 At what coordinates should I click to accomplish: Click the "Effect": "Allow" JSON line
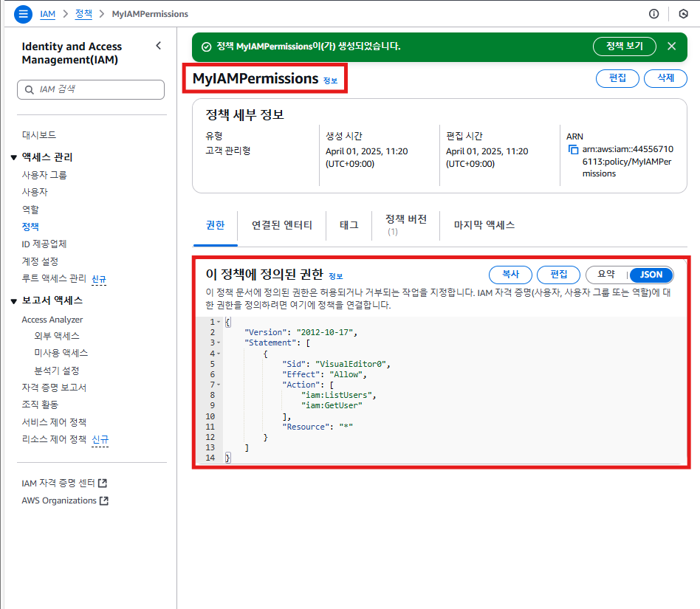(325, 374)
